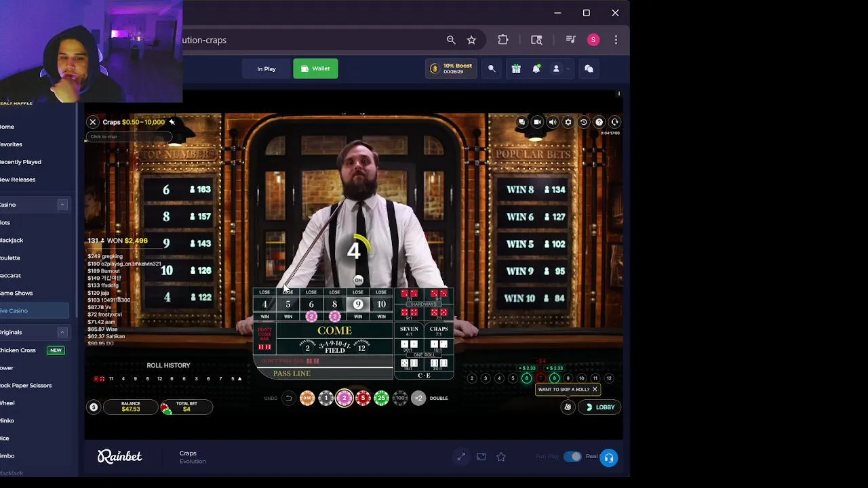Open browser media controls icon
This screenshot has height=488, width=868.
click(x=570, y=40)
